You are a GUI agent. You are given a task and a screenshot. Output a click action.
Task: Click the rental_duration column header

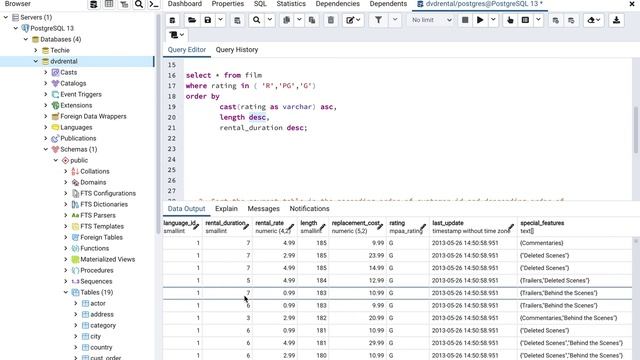click(x=227, y=227)
